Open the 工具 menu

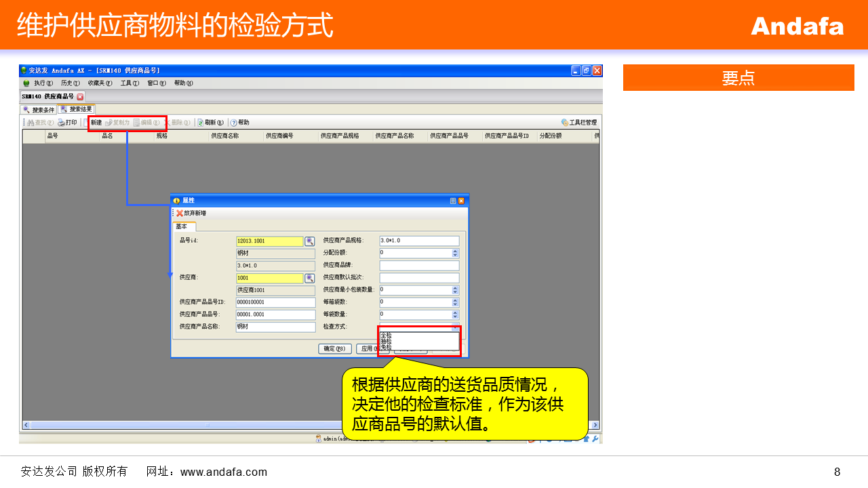(x=129, y=83)
